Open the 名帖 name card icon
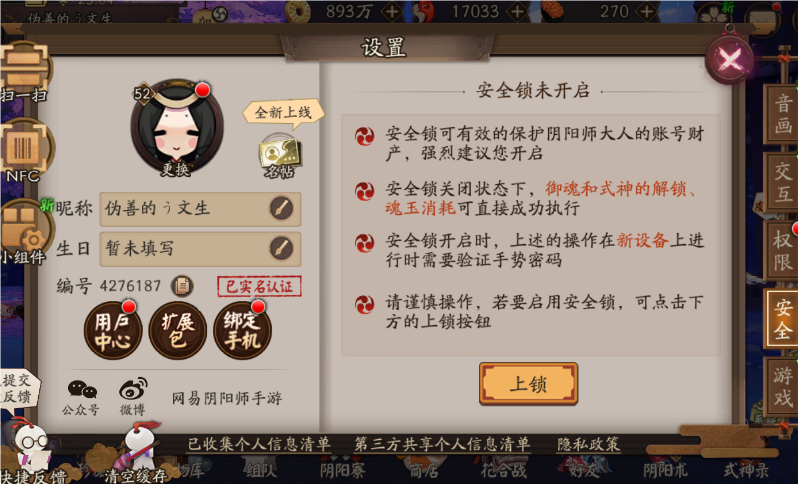798x484 pixels. (x=280, y=156)
